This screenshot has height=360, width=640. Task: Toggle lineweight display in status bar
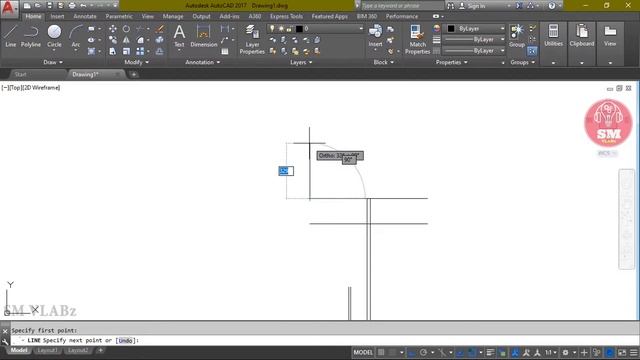click(491, 352)
